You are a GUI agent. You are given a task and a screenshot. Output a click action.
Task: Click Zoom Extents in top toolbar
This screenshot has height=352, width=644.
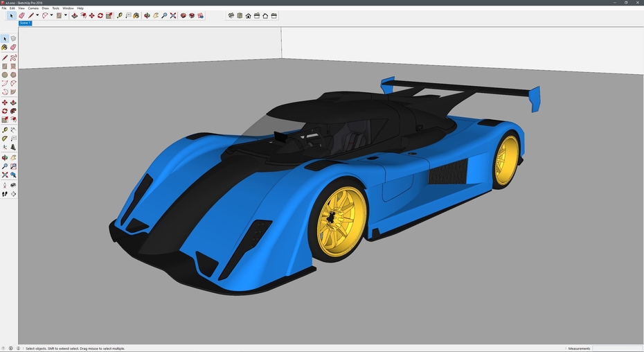pyautogui.click(x=172, y=15)
